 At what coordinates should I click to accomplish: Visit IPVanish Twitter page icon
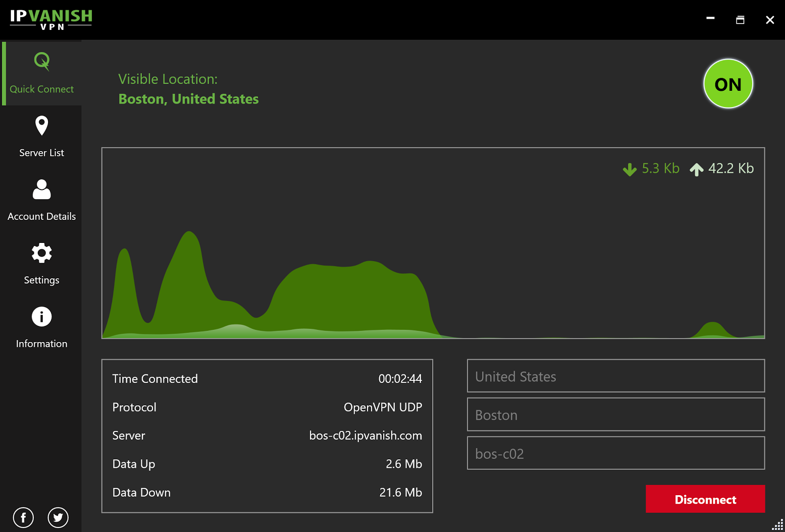pos(58,517)
